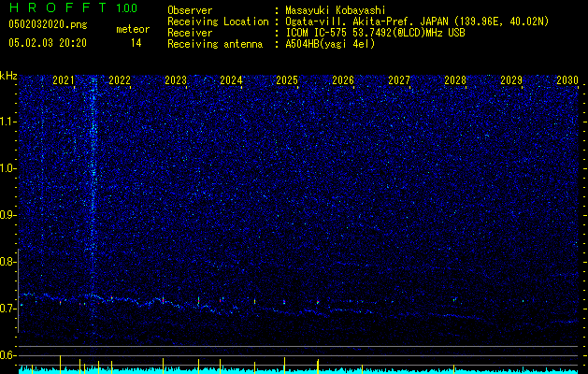Click the filename 0502032020.png
This screenshot has height=374, width=588.
pos(48,24)
